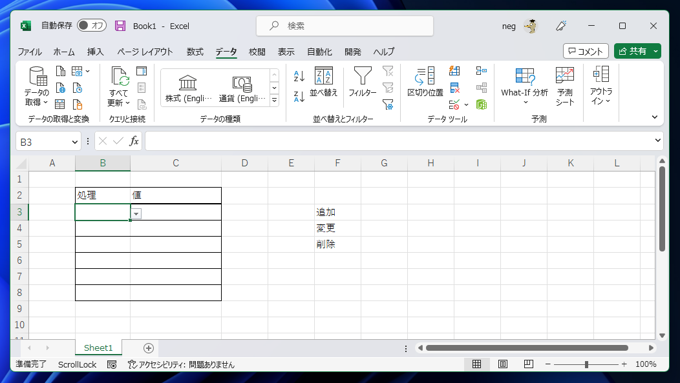The image size is (680, 383).
Task: Switch to the 表示 tab
Action: tap(286, 52)
